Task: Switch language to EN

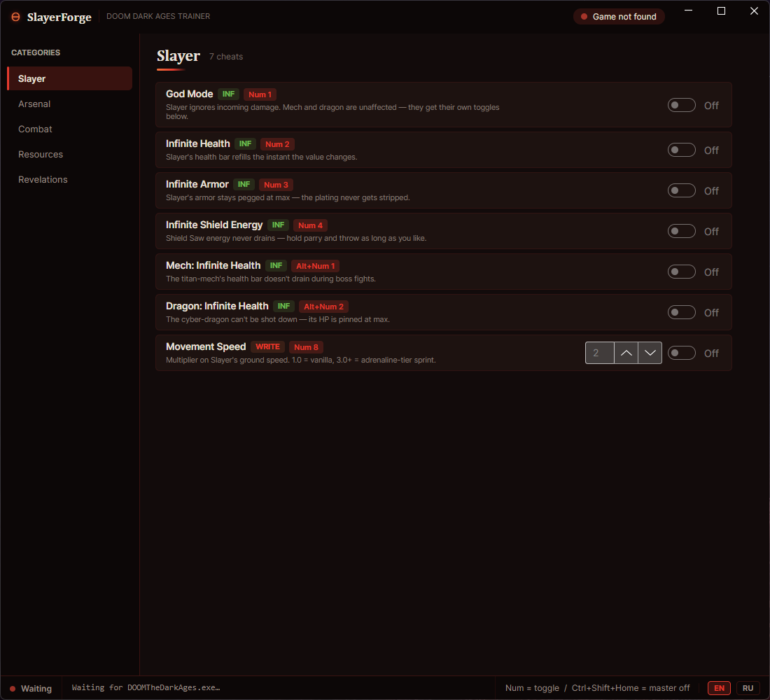Action: [719, 687]
